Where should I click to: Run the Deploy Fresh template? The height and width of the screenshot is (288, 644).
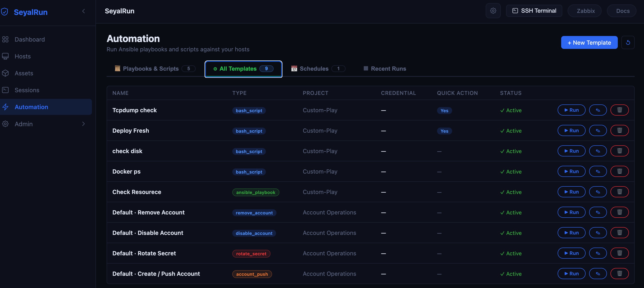tap(572, 131)
